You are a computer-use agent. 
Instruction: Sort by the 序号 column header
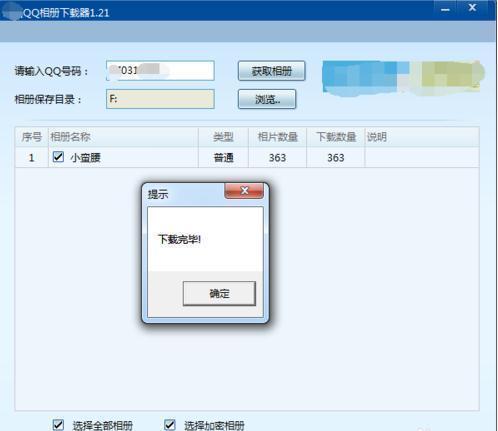(x=32, y=137)
